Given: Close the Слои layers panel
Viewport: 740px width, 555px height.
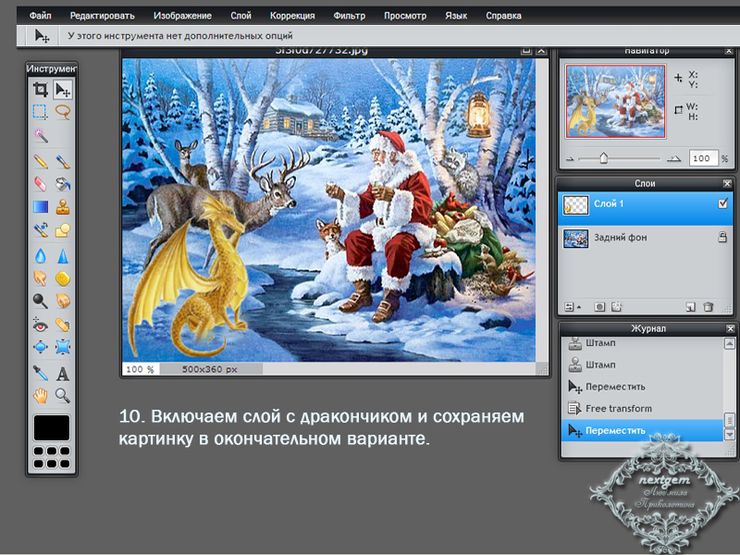Looking at the screenshot, I should [727, 183].
